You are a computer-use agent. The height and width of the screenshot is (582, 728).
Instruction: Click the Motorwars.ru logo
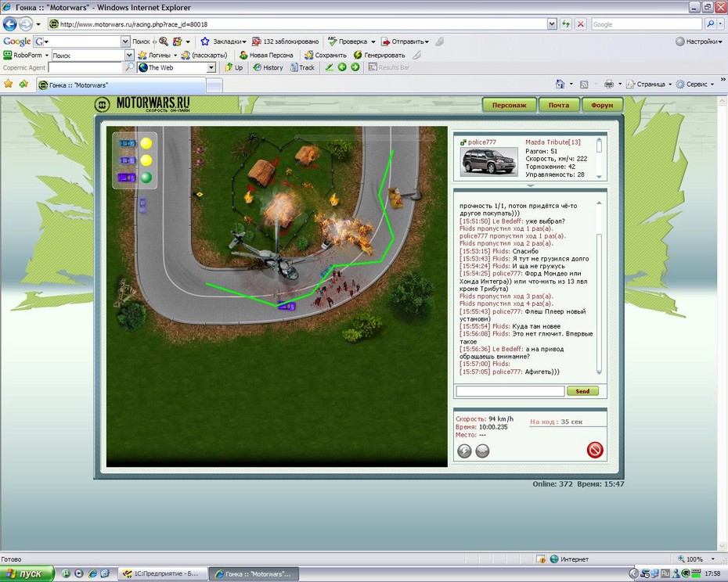(x=142, y=104)
